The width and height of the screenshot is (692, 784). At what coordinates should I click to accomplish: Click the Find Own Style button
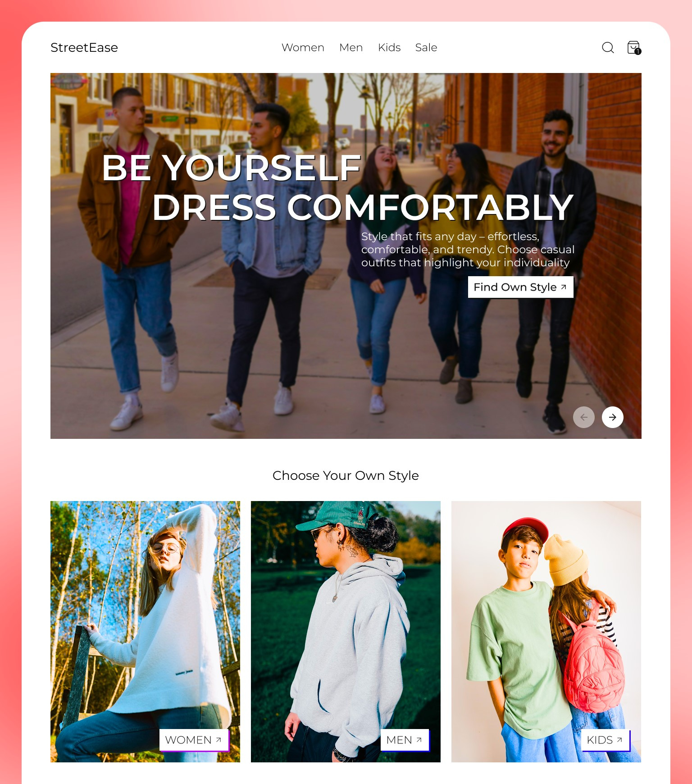tap(520, 287)
